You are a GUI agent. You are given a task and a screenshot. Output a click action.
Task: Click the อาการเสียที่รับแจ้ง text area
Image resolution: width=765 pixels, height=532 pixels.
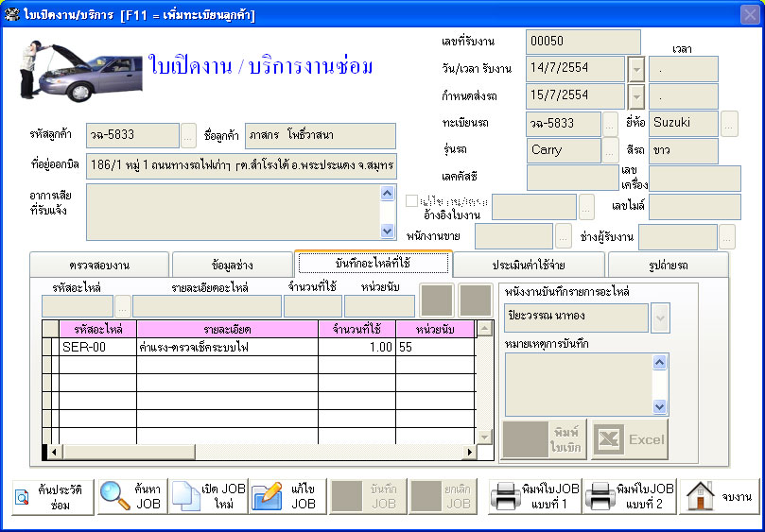[232, 212]
